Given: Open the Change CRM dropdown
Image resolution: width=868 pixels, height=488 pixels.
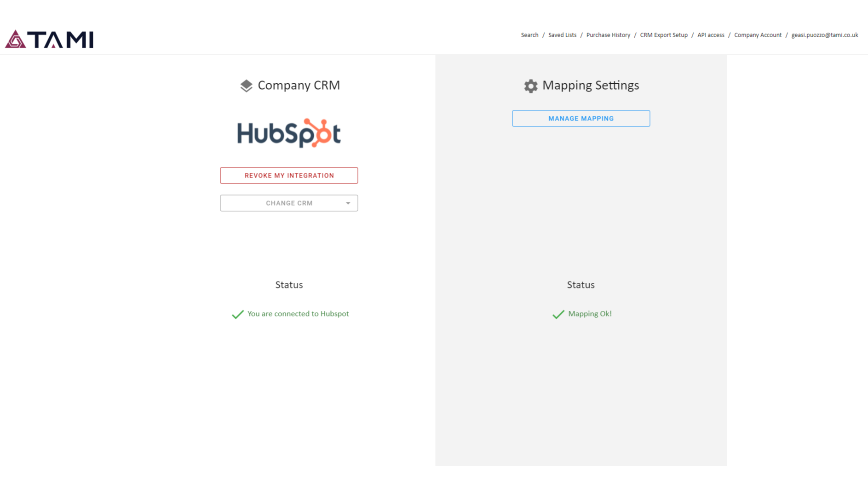Looking at the screenshot, I should tap(289, 203).
